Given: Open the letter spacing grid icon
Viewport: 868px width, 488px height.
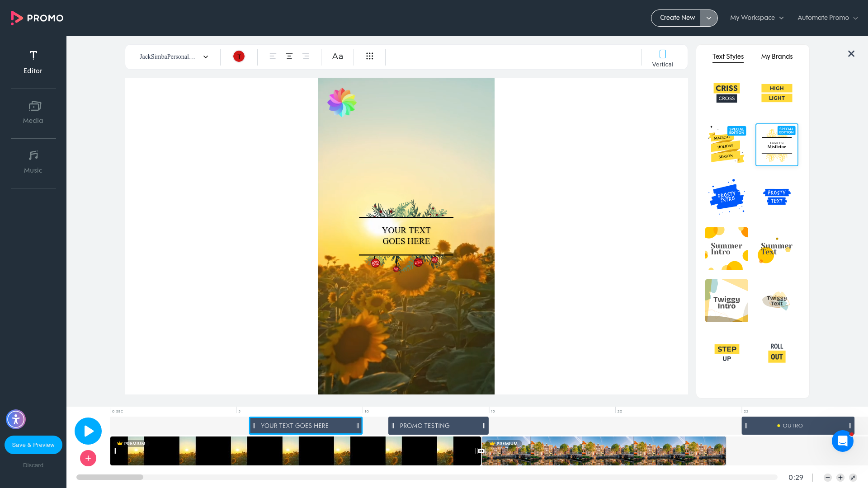Looking at the screenshot, I should point(370,56).
